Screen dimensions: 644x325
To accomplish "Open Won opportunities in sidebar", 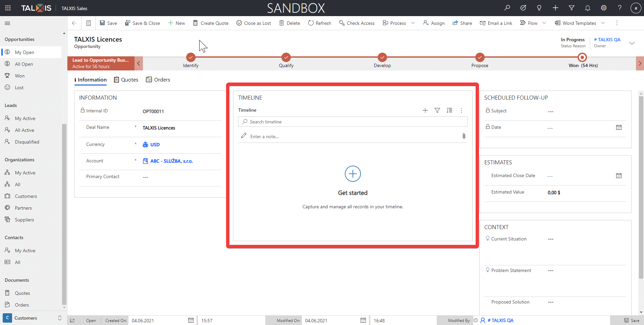I will [20, 76].
